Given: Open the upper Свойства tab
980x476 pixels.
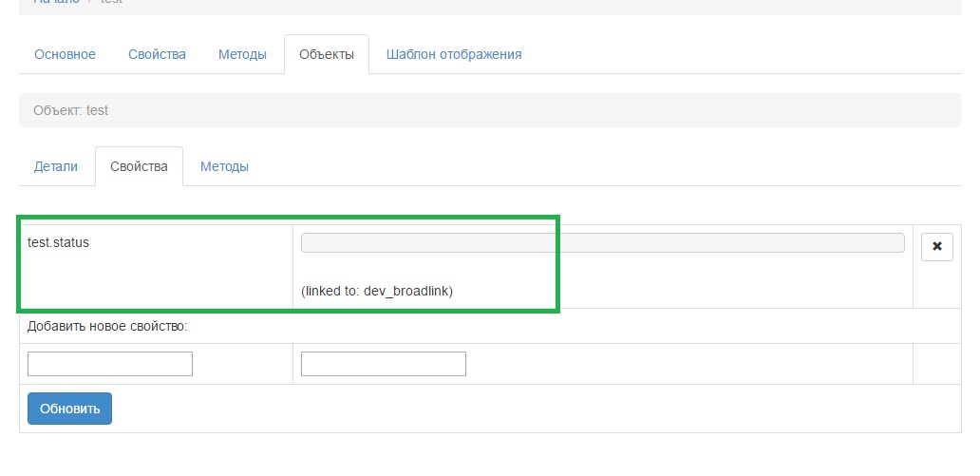Looking at the screenshot, I should (157, 54).
